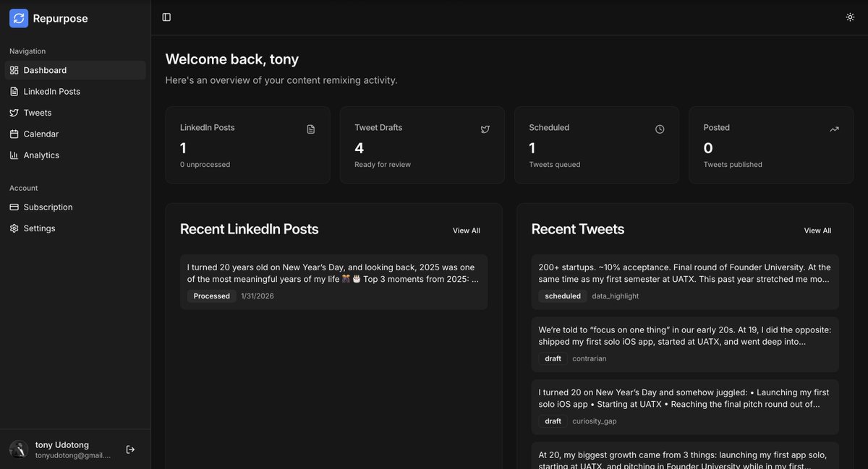The height and width of the screenshot is (469, 868).
Task: Open the 'focus on one thing' tweet
Action: pos(685,345)
